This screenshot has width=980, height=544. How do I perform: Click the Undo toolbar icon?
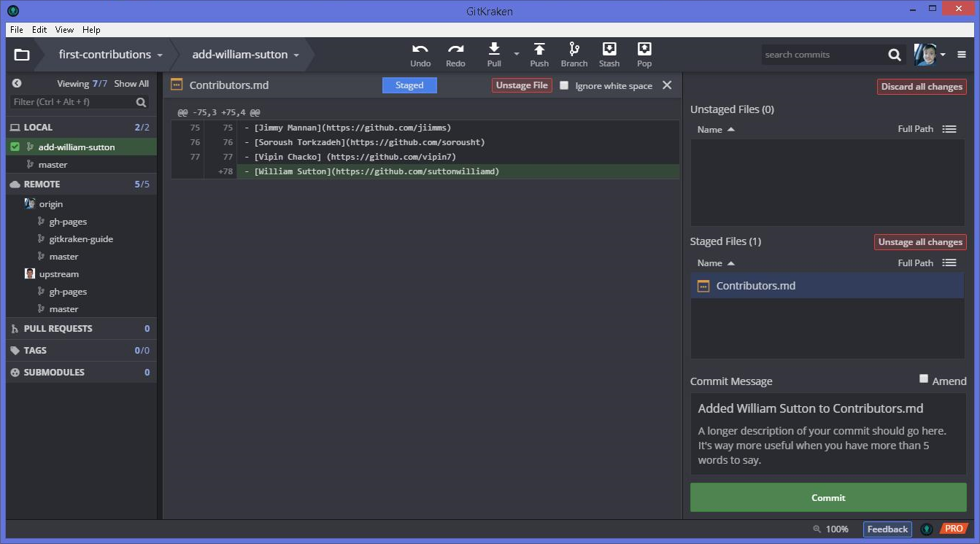420,49
